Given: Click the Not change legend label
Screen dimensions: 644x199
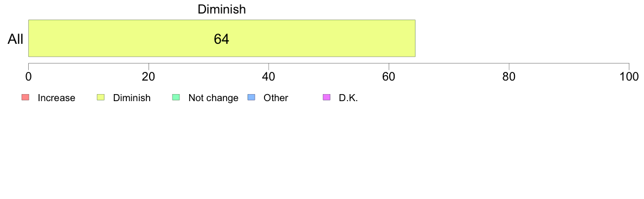Looking at the screenshot, I should click(213, 98).
